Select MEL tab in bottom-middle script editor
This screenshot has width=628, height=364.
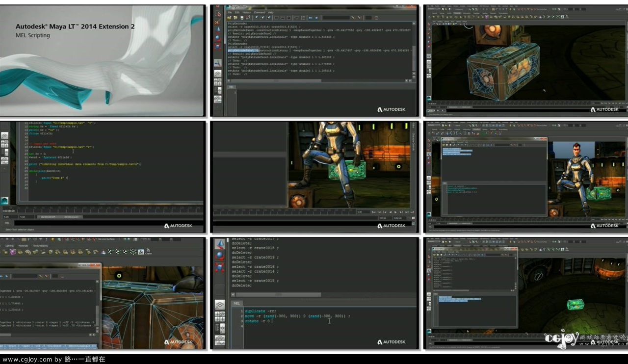[237, 304]
